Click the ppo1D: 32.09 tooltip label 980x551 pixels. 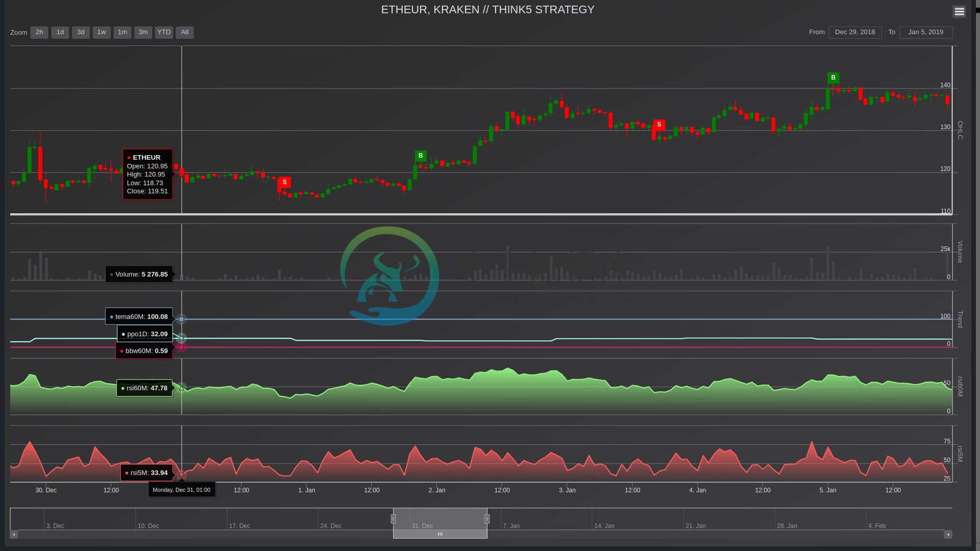[x=145, y=334]
